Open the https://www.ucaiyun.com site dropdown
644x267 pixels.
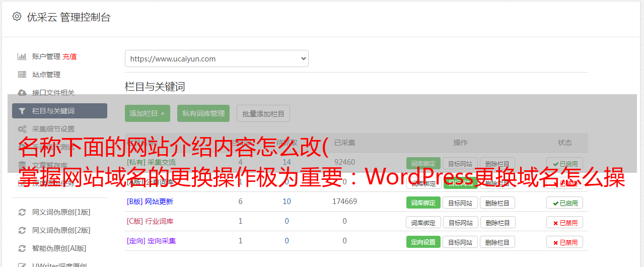(x=217, y=58)
